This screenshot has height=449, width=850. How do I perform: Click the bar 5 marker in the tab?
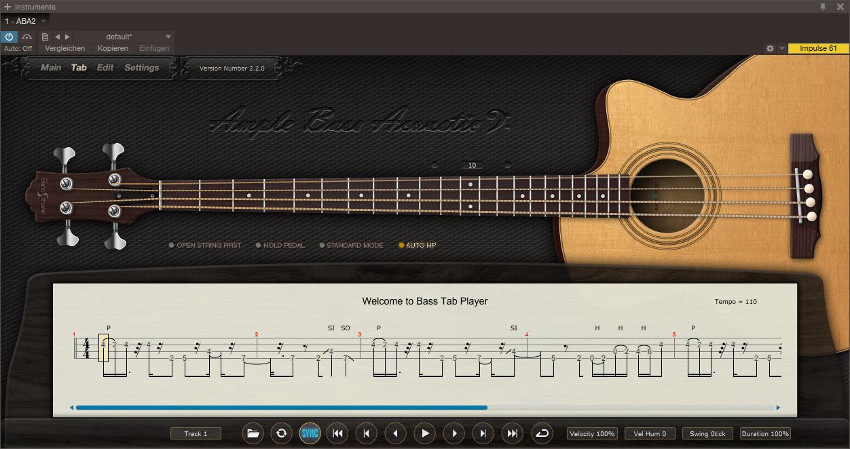coord(674,335)
